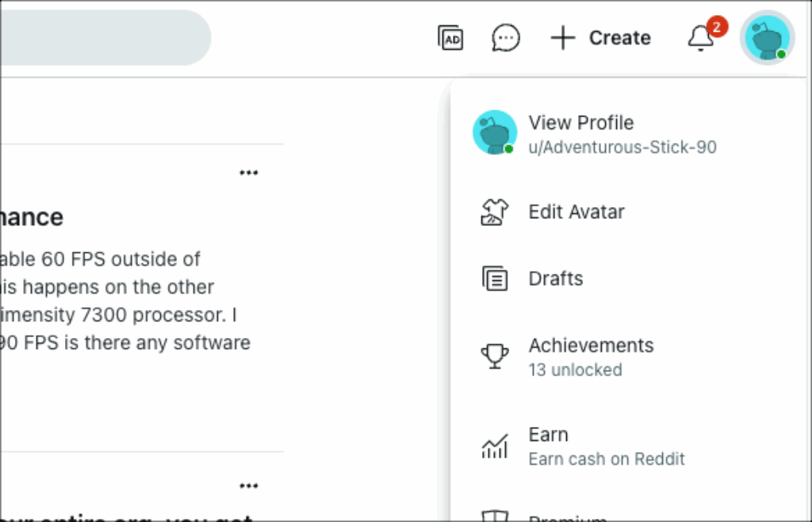Click the profile avatar beside View Profile

(495, 132)
